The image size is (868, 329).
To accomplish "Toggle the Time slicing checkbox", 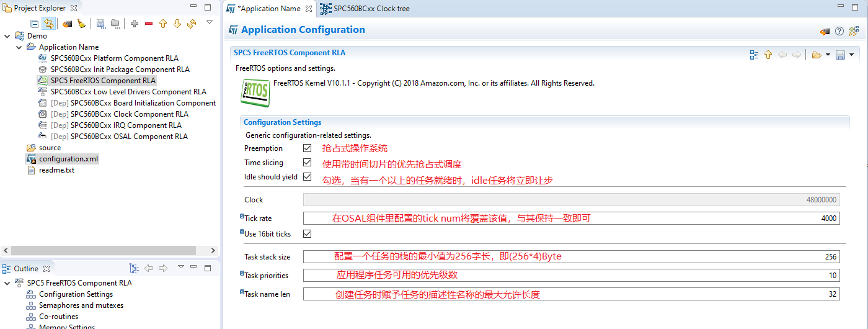I will pyautogui.click(x=307, y=163).
